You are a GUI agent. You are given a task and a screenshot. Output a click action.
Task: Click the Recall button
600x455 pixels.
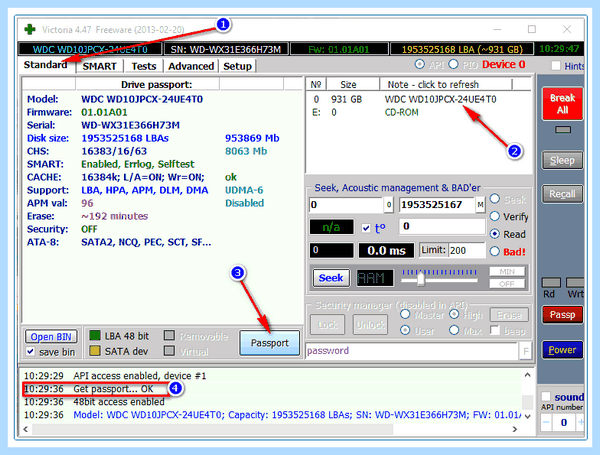(x=562, y=194)
